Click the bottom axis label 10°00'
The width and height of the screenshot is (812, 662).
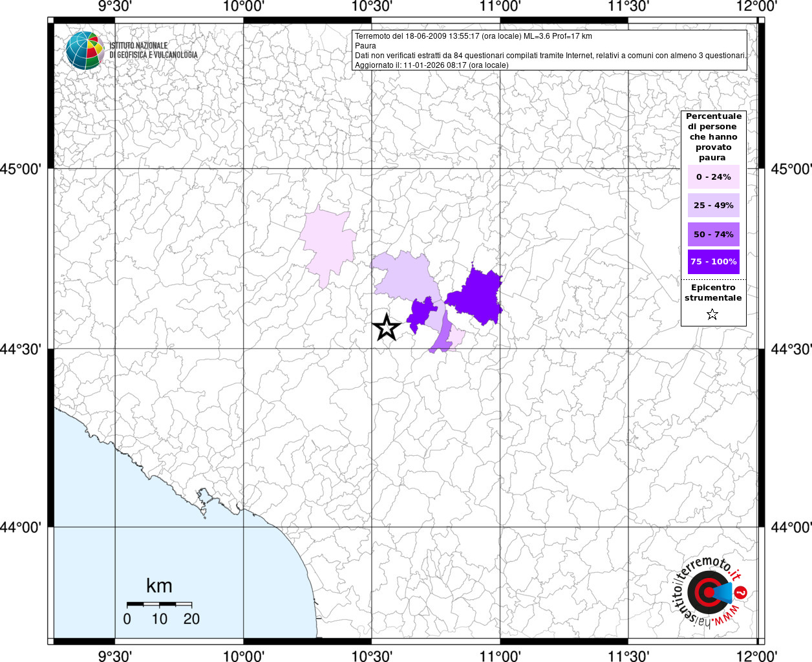pos(244,656)
